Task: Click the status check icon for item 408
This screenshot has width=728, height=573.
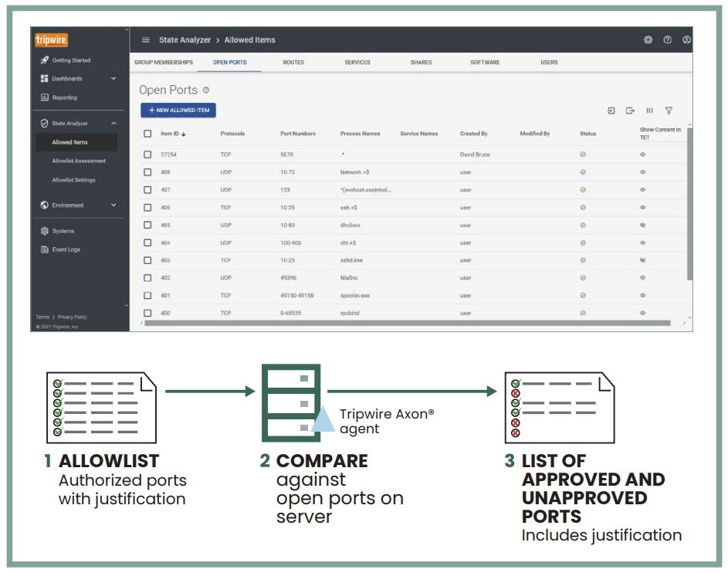Action: pos(583,172)
